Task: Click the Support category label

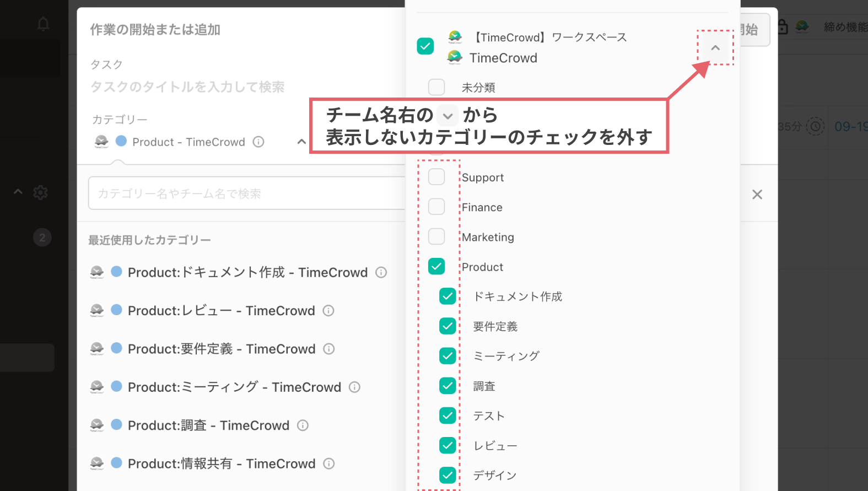Action: click(483, 177)
